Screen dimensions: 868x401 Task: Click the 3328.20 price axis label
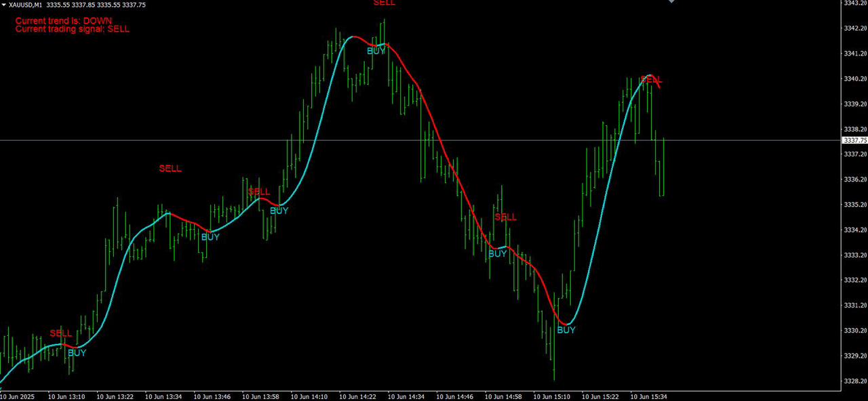(x=854, y=381)
